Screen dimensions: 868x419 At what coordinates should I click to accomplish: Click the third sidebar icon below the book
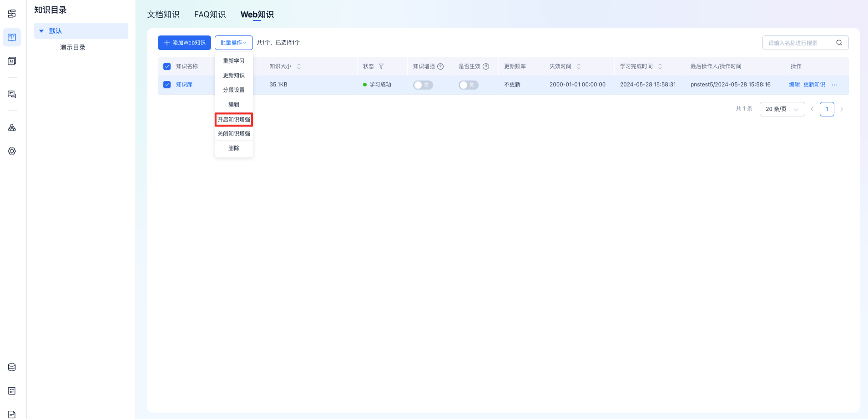[12, 61]
